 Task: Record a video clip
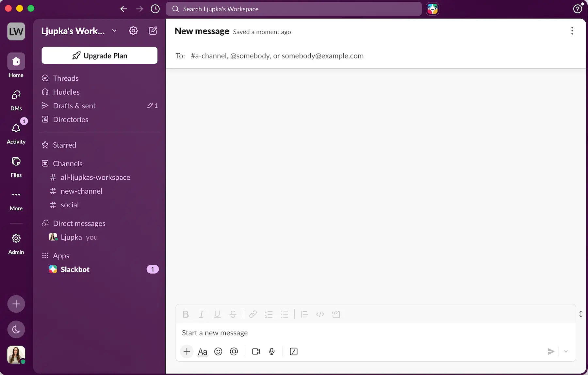click(x=256, y=351)
